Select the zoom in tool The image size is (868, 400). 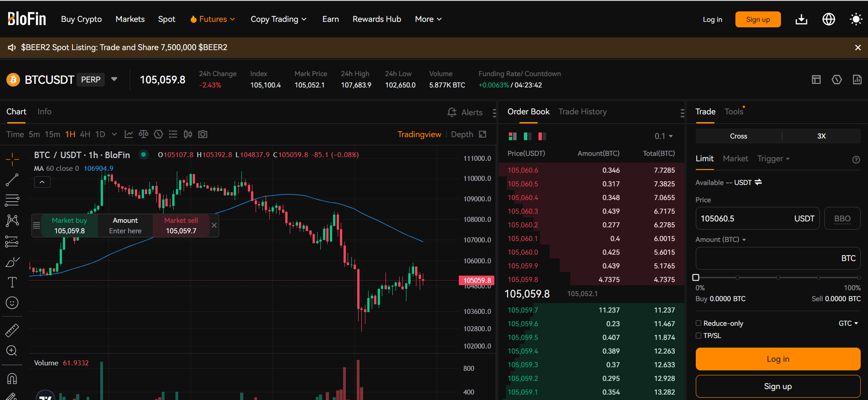click(x=12, y=351)
